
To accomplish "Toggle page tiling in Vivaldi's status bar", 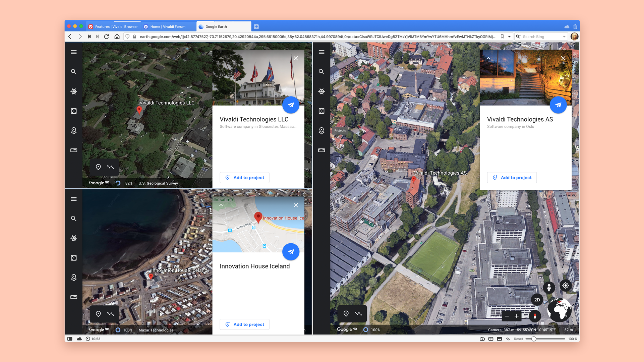I will pyautogui.click(x=490, y=339).
